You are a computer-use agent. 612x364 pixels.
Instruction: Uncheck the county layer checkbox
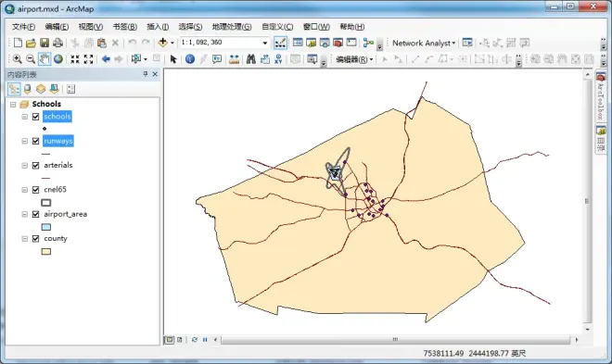(36, 239)
